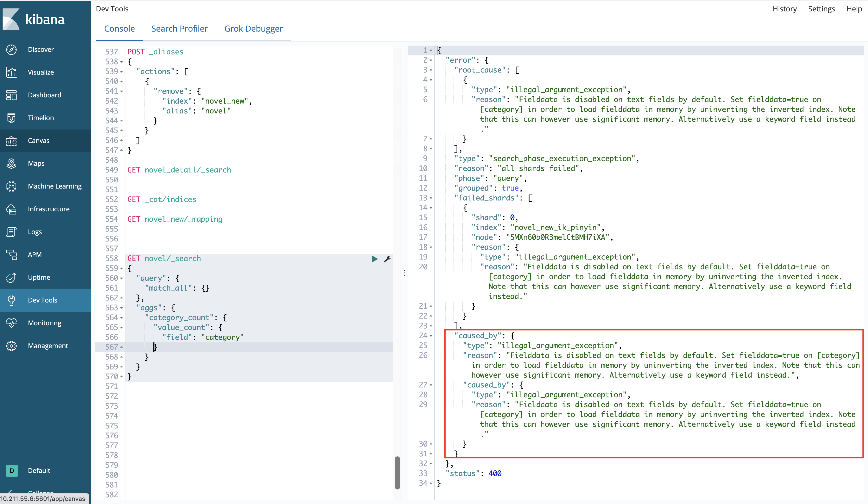Collapse actions array at line 539
This screenshot has width=868, height=504.
[x=121, y=71]
